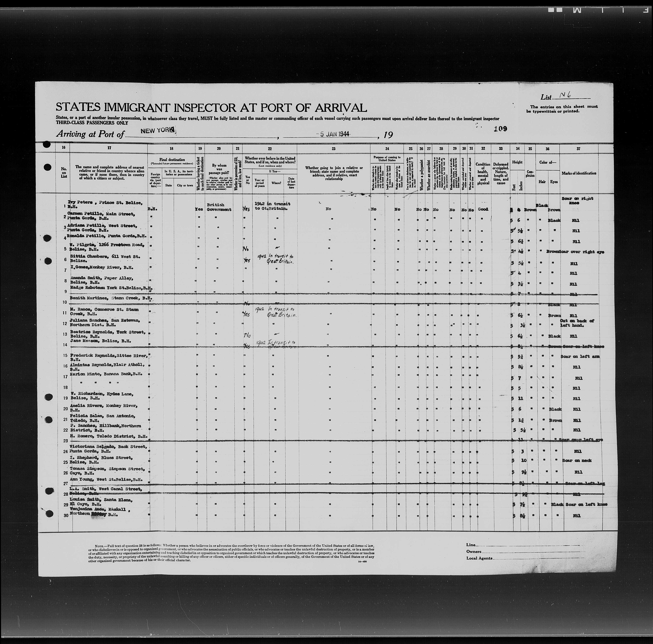The width and height of the screenshot is (653, 644).
Task: Select the 'Marks of identification' column header
Action: 579,173
